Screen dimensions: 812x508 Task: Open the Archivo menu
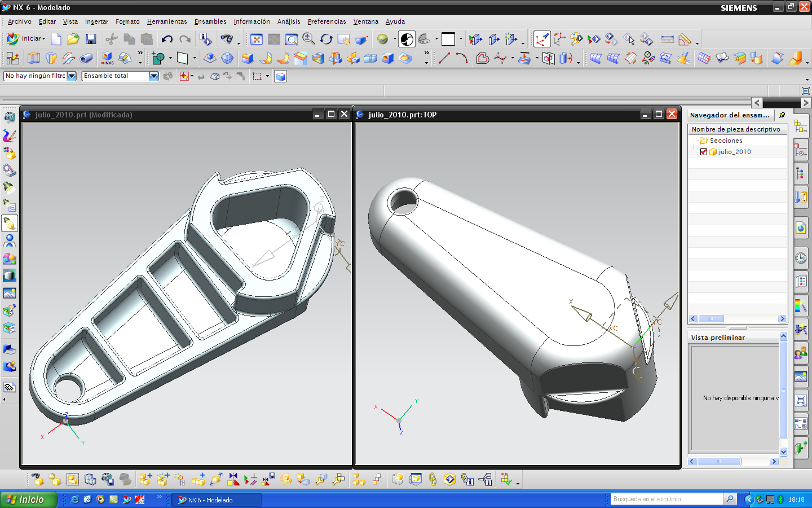point(20,21)
